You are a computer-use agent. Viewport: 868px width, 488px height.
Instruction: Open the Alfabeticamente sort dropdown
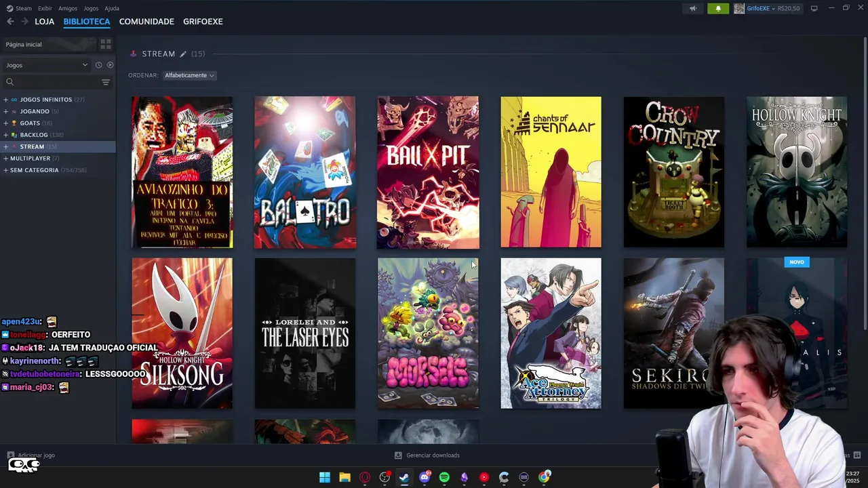click(x=189, y=75)
